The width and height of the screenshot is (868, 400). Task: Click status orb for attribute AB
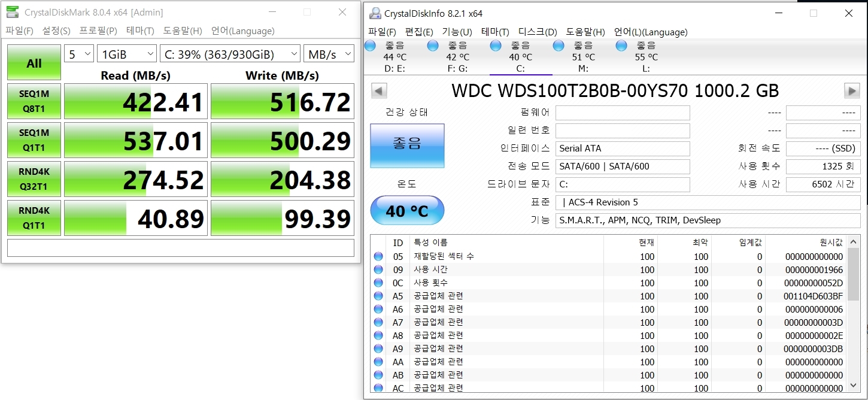coord(378,375)
